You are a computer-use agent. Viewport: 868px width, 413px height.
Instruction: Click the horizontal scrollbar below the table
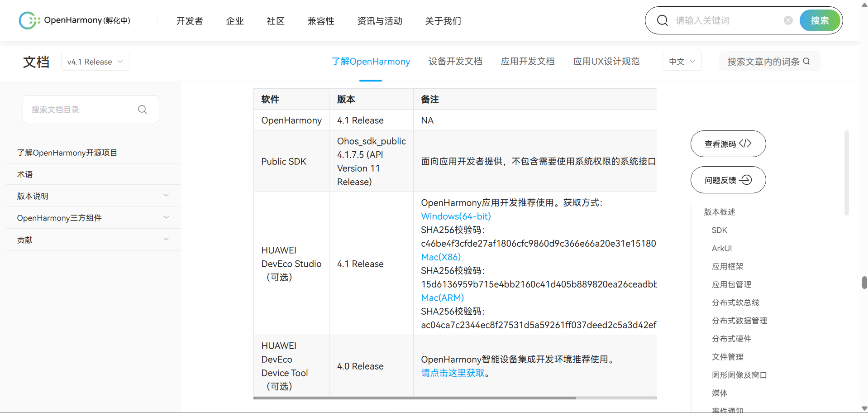(x=415, y=398)
